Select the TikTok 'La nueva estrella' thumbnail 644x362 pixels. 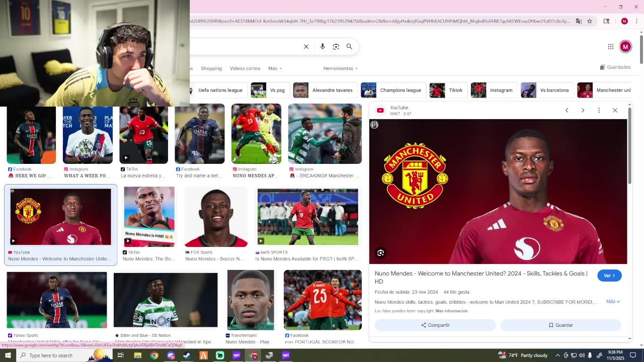(144, 135)
